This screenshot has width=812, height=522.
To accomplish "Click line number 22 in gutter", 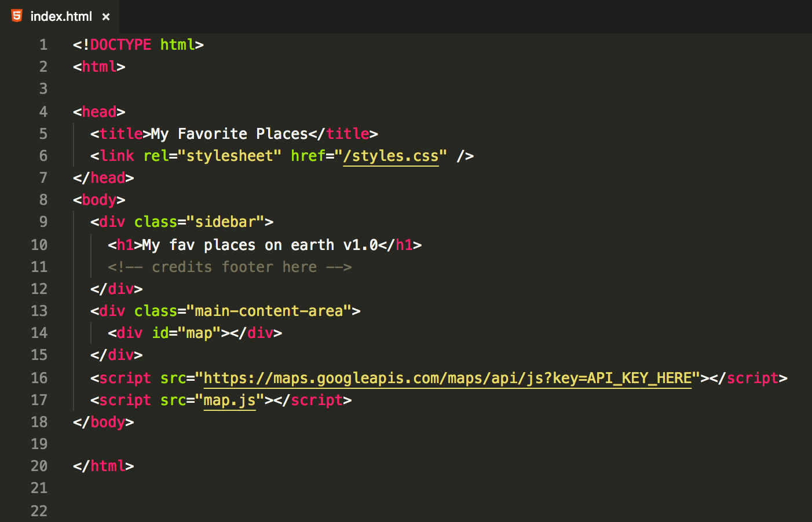I will (39, 511).
